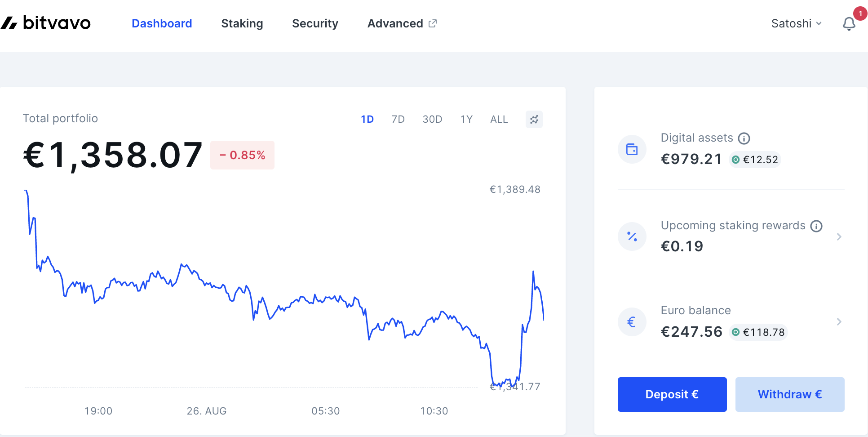Open the Security tab
The image size is (868, 437).
[315, 23]
